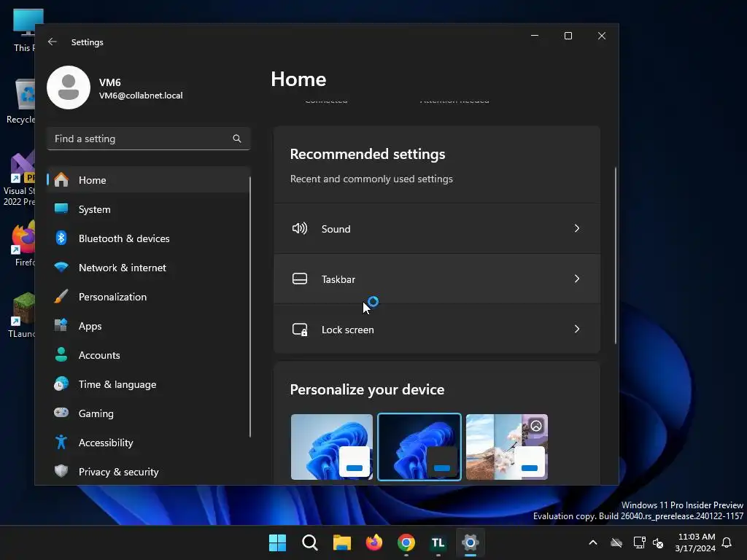The height and width of the screenshot is (560, 747).
Task: Click the VM6@collabnet.local account email
Action: (141, 96)
